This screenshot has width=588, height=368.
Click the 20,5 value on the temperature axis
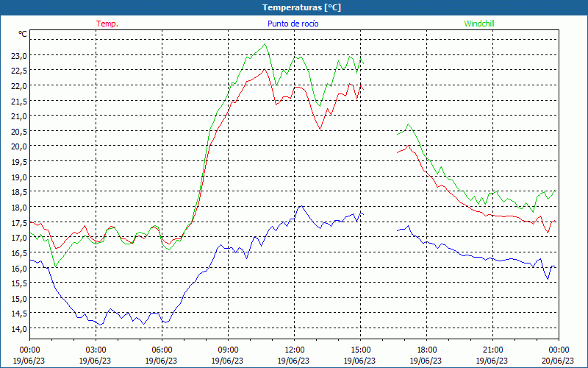19,132
